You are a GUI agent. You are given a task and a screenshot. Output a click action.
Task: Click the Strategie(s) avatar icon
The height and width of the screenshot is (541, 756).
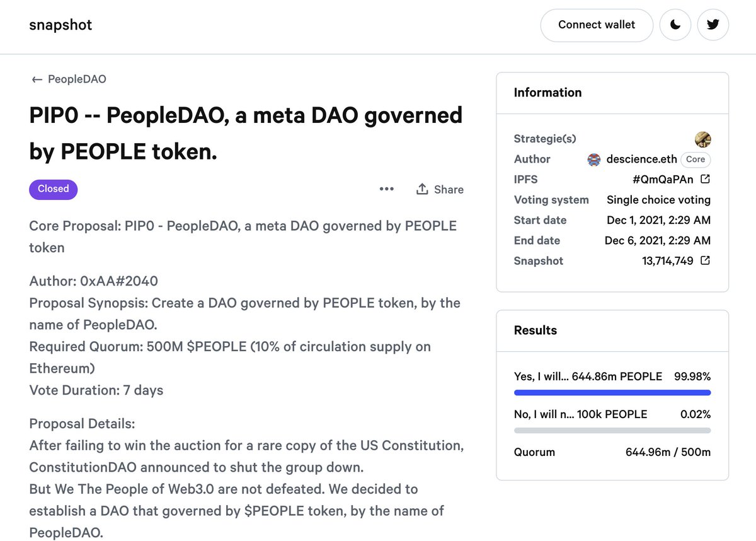coord(702,139)
